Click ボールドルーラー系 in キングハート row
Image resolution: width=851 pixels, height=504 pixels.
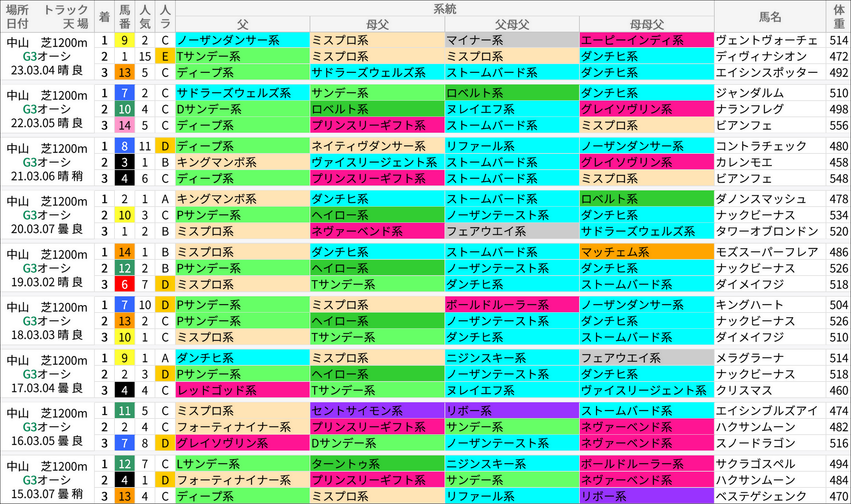pyautogui.click(x=512, y=305)
